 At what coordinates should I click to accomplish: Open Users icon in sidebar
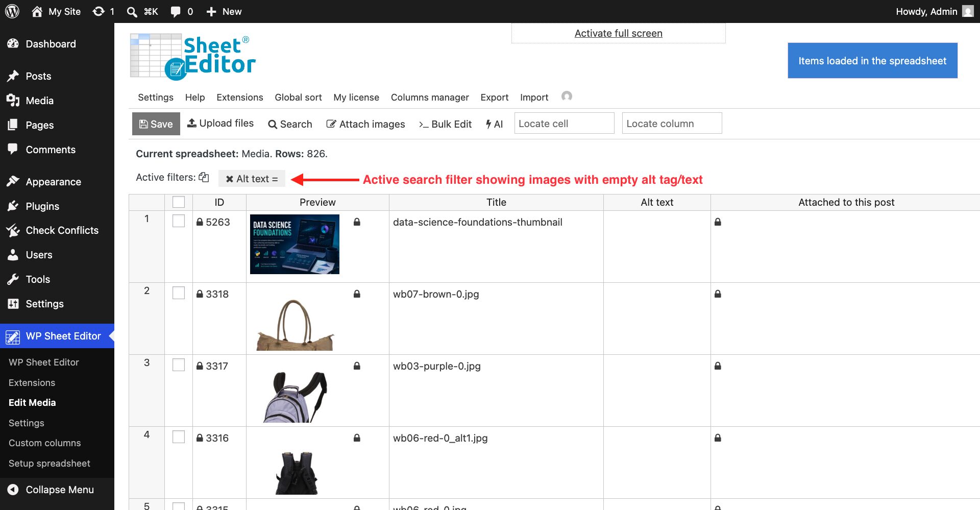coord(13,255)
